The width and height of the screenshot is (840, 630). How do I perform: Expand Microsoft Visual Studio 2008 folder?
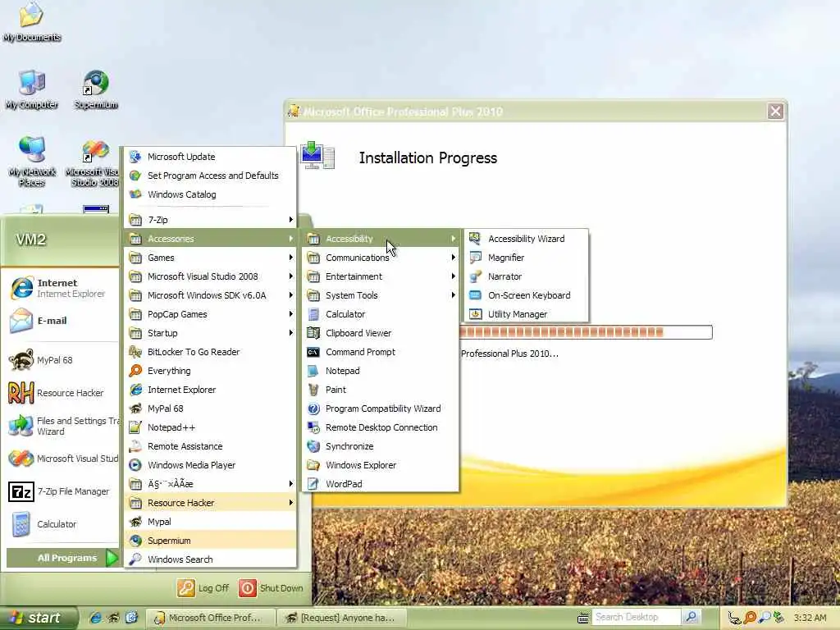click(x=211, y=276)
